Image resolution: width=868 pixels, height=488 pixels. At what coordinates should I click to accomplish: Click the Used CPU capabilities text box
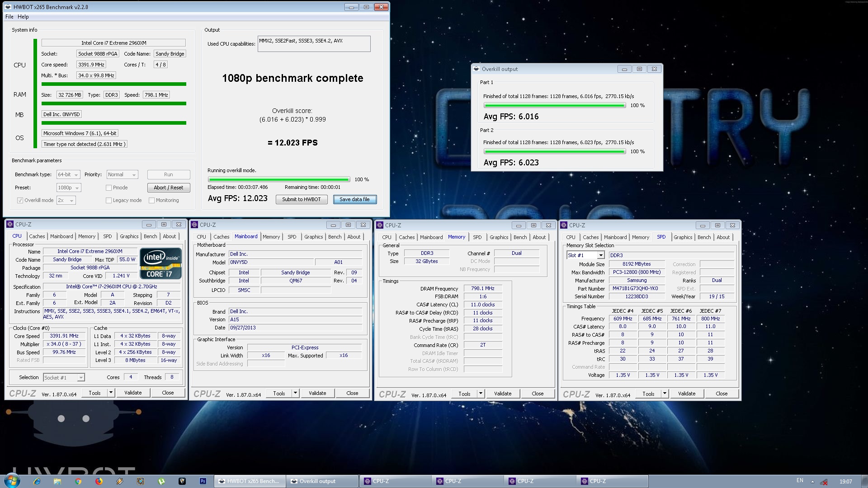click(x=314, y=44)
